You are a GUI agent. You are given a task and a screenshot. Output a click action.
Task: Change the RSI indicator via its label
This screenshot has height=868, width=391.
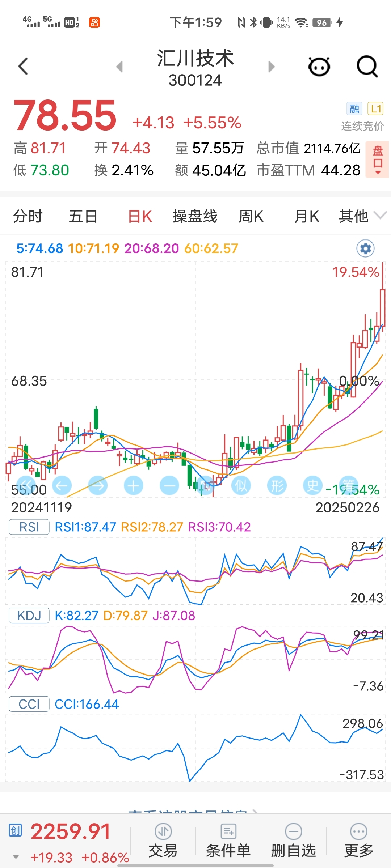(29, 527)
